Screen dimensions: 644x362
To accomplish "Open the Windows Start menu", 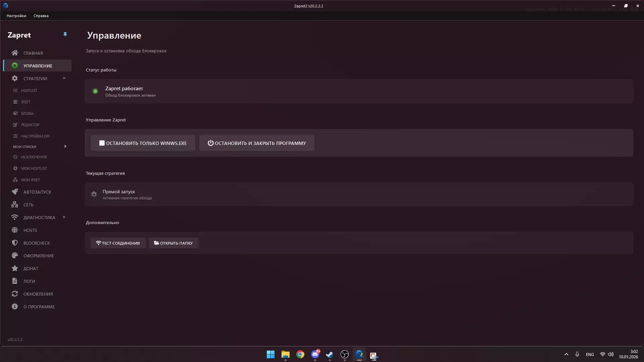I will tap(270, 355).
